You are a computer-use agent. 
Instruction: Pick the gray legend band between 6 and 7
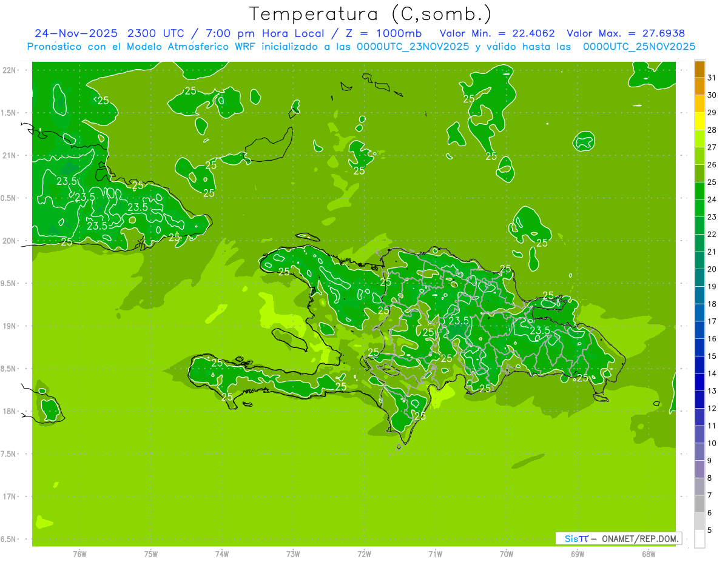pyautogui.click(x=699, y=504)
